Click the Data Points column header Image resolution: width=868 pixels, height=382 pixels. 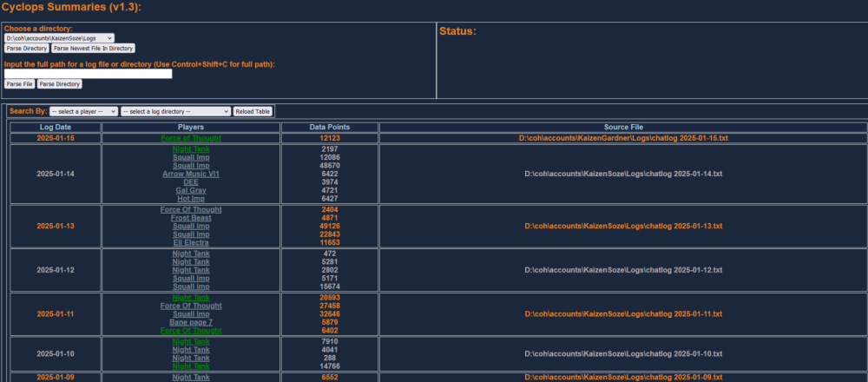click(329, 128)
